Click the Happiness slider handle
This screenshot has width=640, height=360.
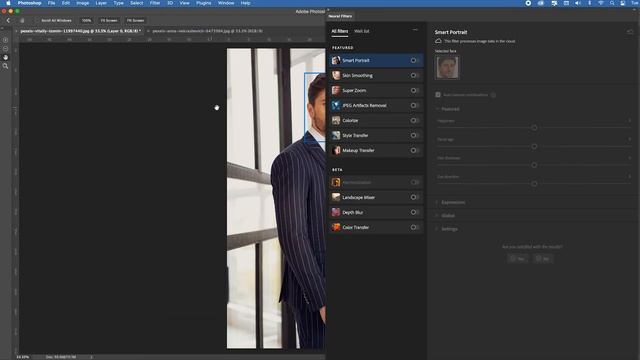click(534, 128)
